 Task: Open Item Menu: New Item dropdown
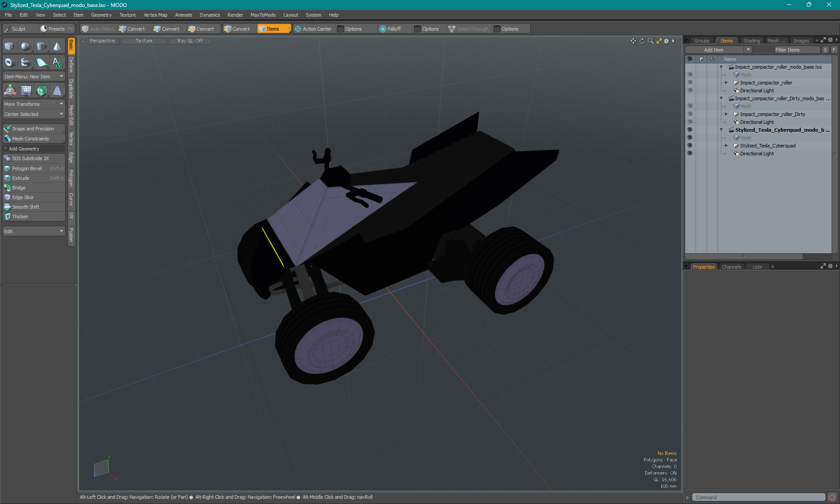tap(34, 77)
